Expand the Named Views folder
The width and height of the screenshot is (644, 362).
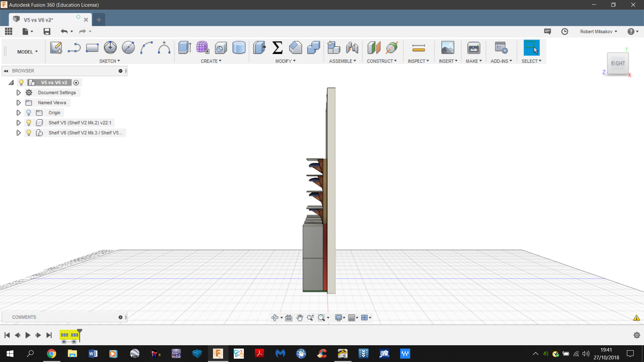[x=18, y=103]
